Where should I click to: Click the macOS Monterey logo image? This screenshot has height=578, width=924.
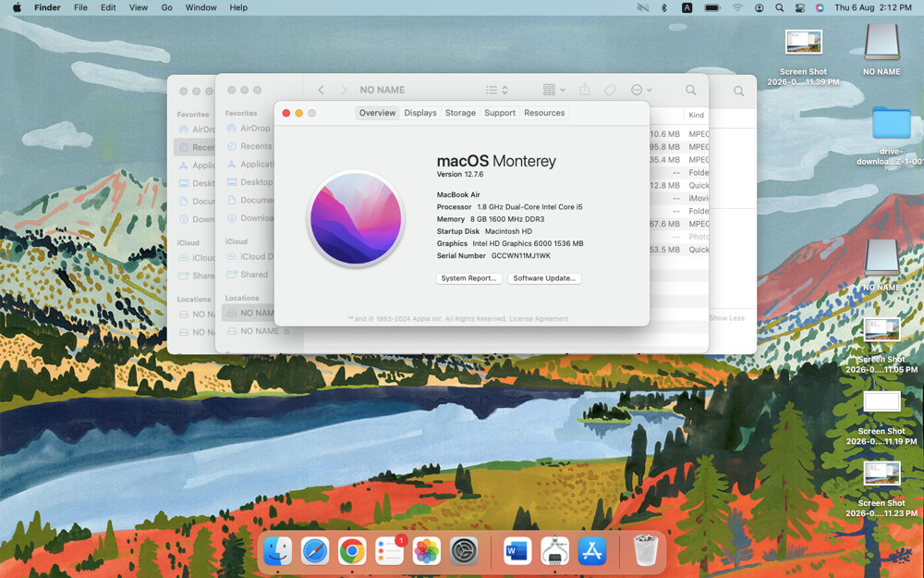coord(356,218)
